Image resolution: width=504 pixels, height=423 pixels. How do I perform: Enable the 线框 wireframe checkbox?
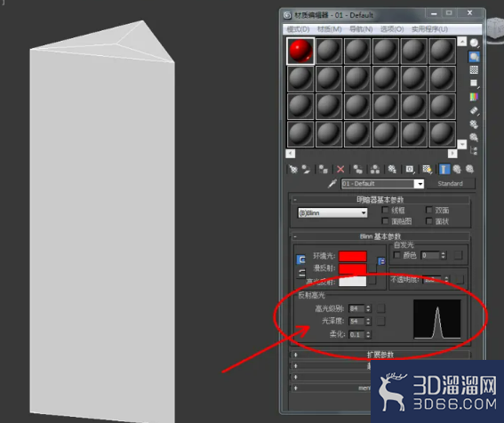(x=385, y=210)
